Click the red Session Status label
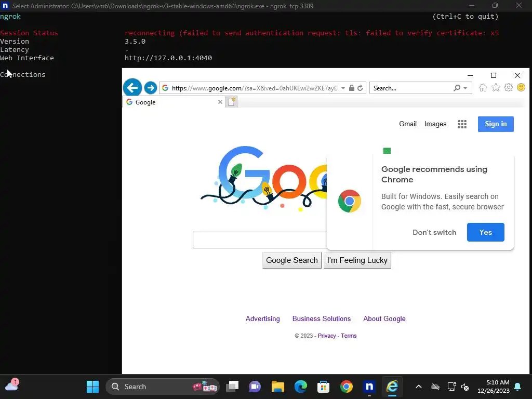Image resolution: width=532 pixels, height=399 pixels. (29, 33)
